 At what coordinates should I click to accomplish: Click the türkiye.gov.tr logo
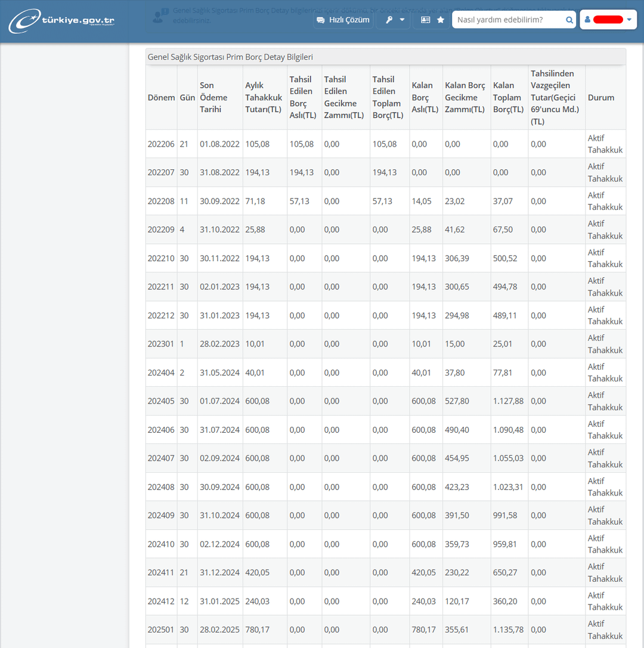click(62, 21)
